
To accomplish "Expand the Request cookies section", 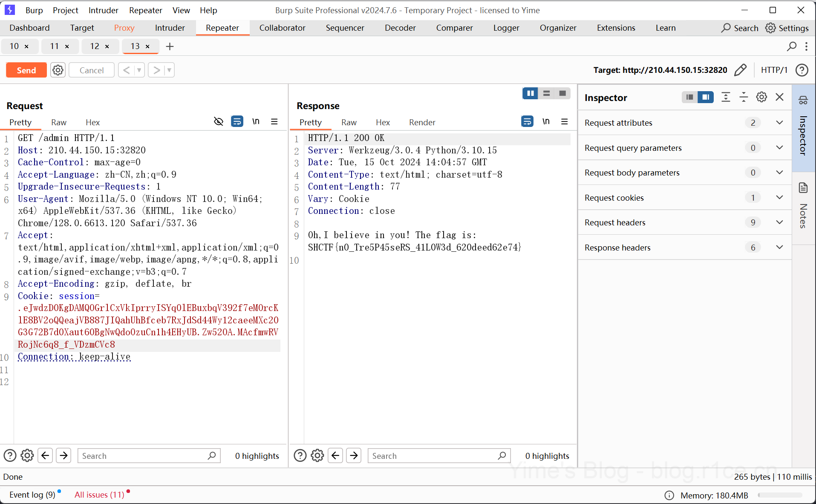I will point(779,198).
